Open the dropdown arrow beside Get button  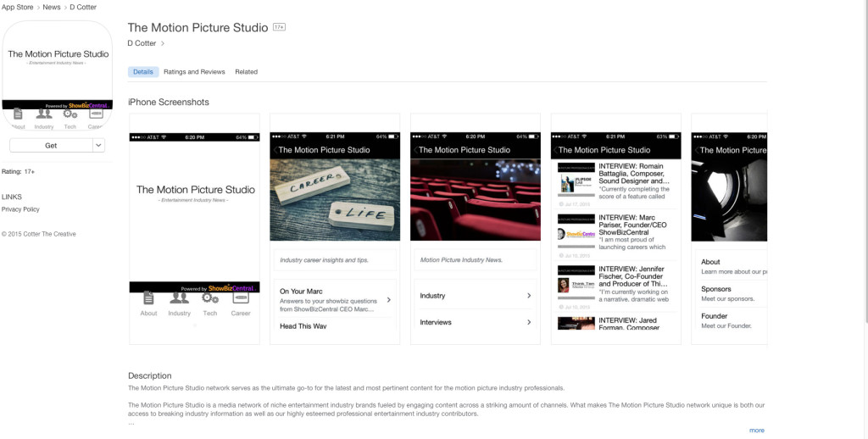click(x=98, y=146)
